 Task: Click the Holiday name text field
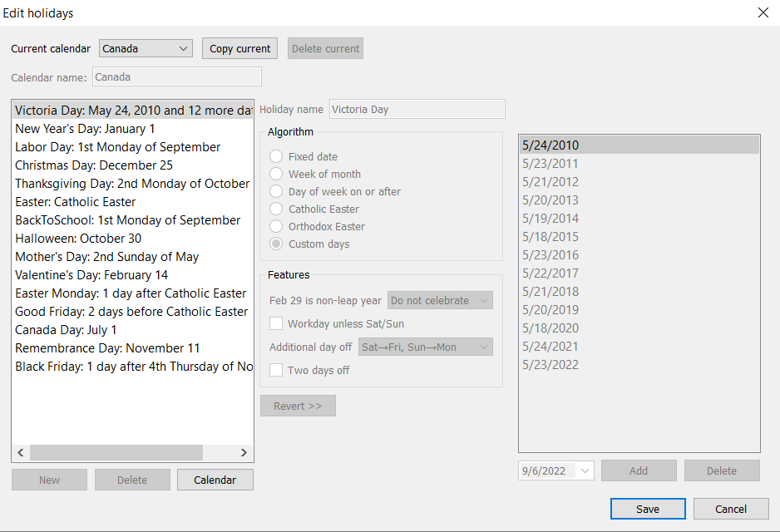417,109
